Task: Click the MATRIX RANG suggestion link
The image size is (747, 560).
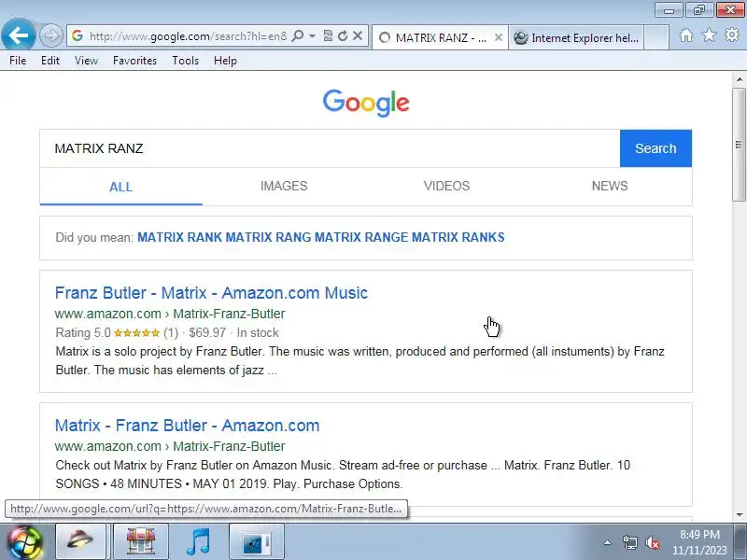Action: [268, 237]
